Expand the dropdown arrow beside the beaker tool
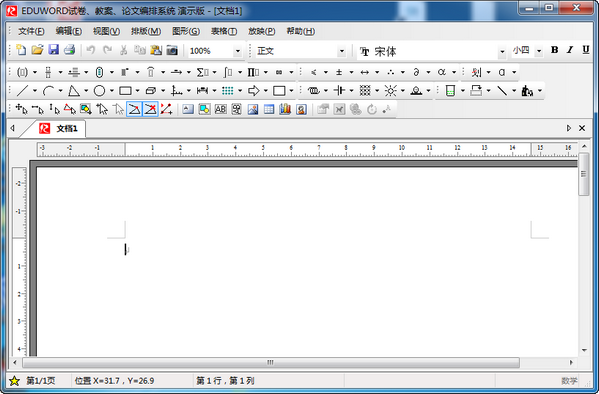Viewport: 599px width, 394px height. click(463, 91)
